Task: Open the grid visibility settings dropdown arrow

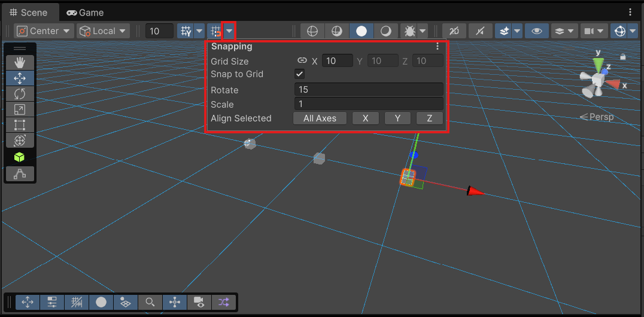Action: click(x=199, y=31)
